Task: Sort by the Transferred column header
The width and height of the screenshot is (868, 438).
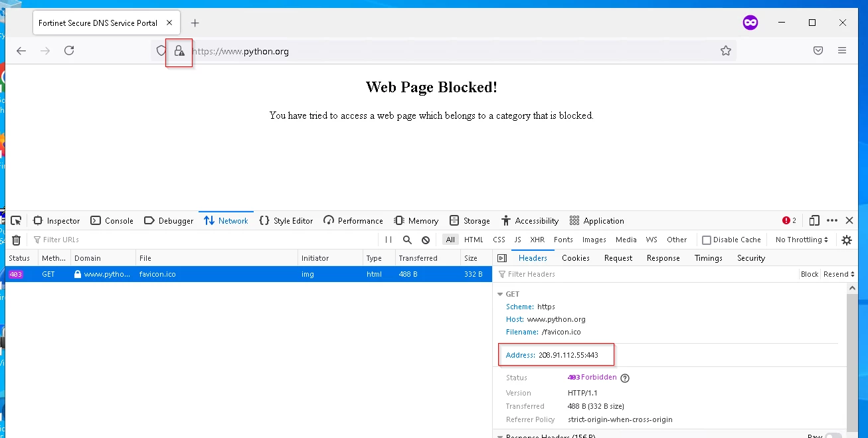Action: pos(427,258)
